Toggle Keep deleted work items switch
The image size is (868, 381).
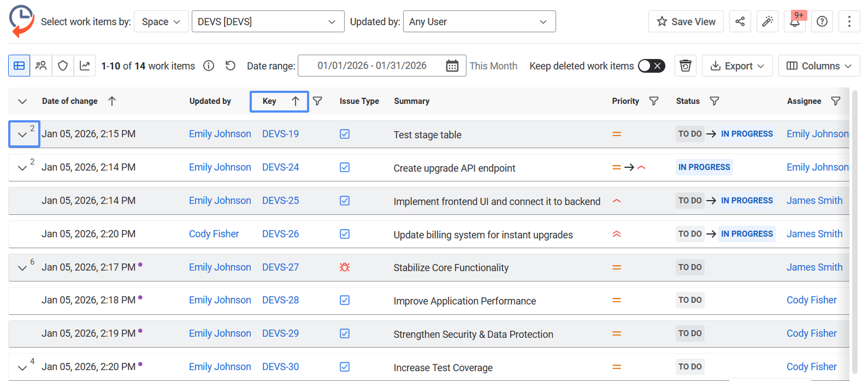coord(651,66)
